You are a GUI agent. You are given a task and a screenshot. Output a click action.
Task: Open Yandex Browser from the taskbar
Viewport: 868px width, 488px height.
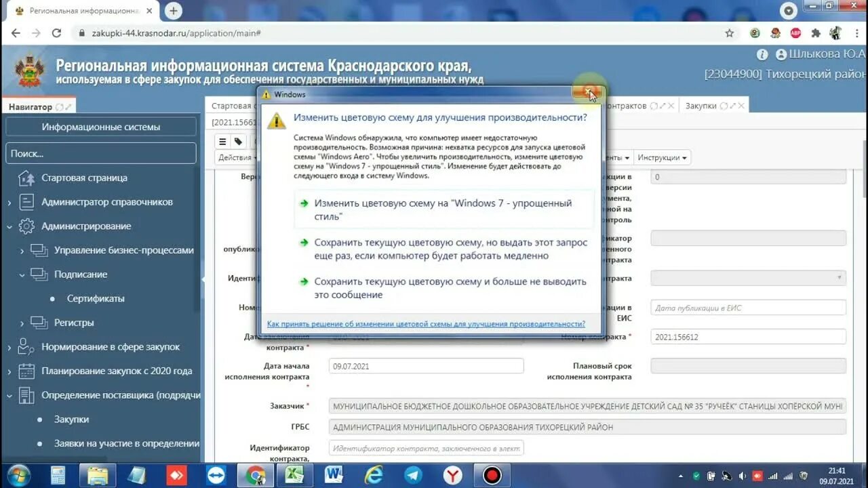(452, 475)
